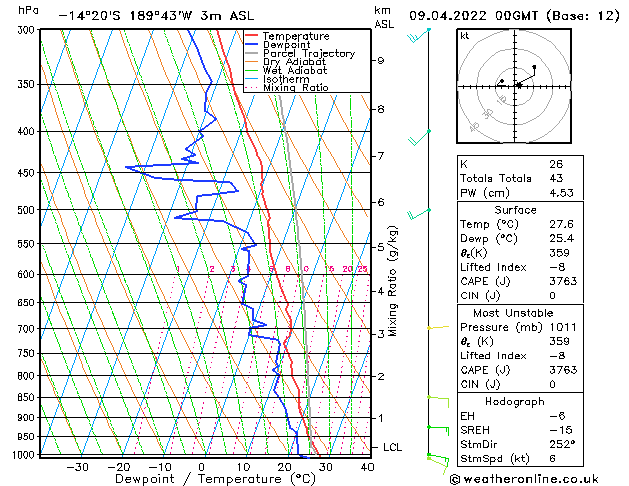Click the wind barb near 925 hPa

[x=438, y=431]
